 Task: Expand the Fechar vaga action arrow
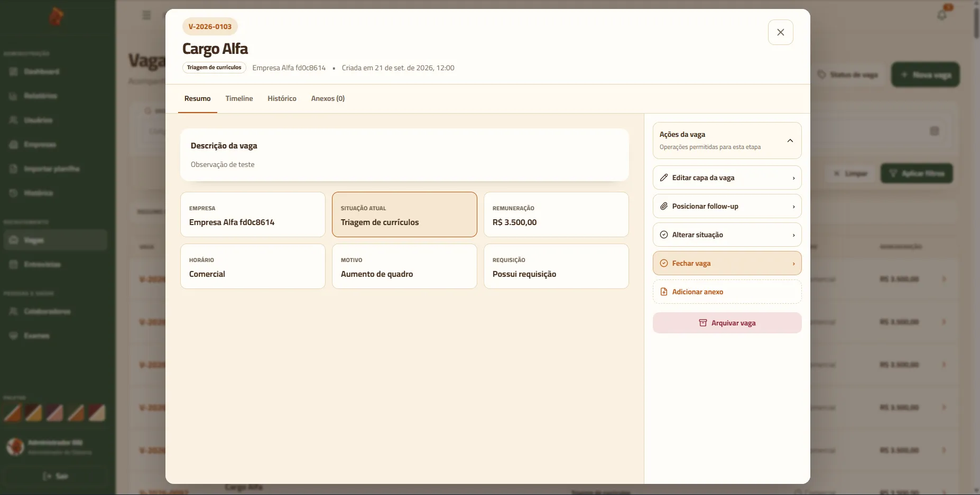pos(793,264)
